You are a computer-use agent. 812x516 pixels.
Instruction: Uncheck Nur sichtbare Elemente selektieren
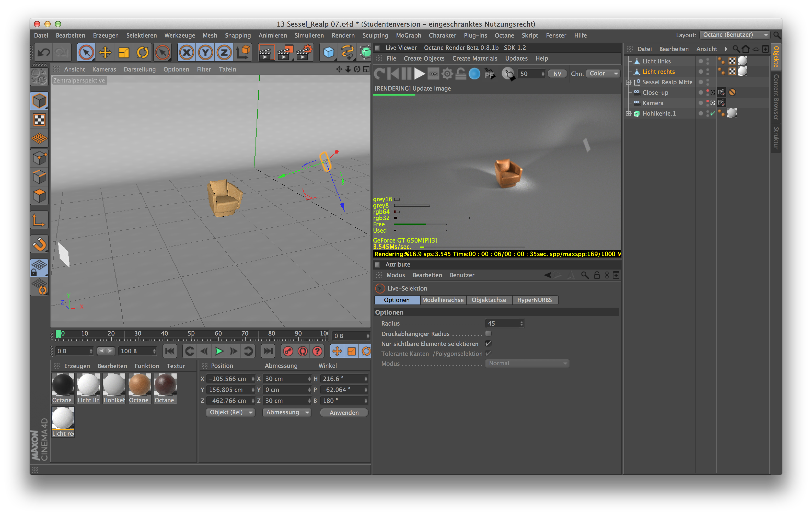(488, 343)
